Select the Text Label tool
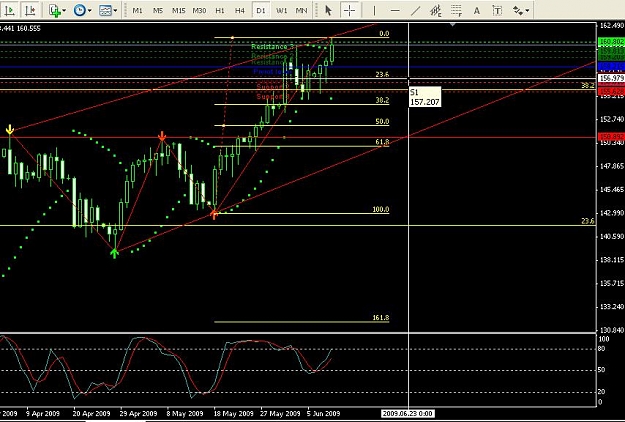The image size is (625, 422). 497,10
